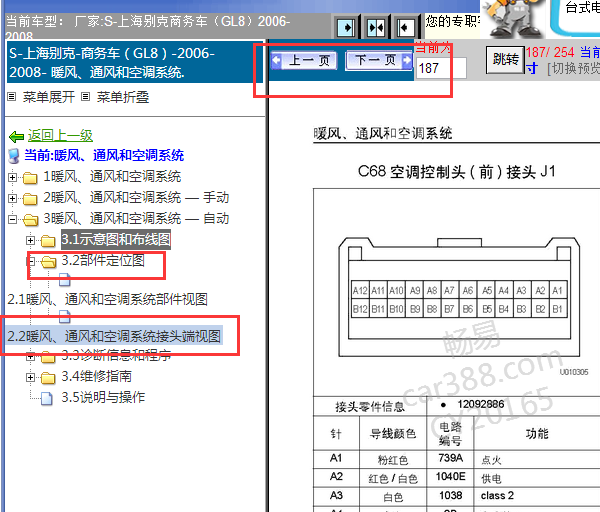
Task: Open 3.4维修指南 folder
Action: (96, 377)
